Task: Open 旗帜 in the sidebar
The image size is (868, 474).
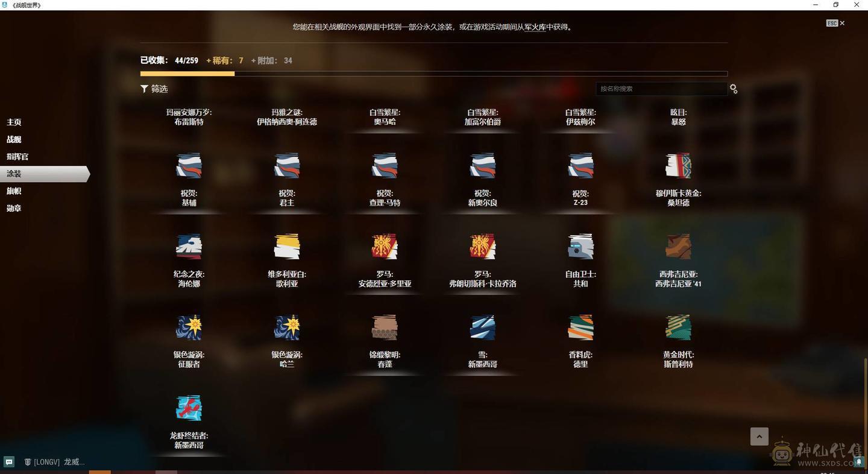Action: pos(14,191)
